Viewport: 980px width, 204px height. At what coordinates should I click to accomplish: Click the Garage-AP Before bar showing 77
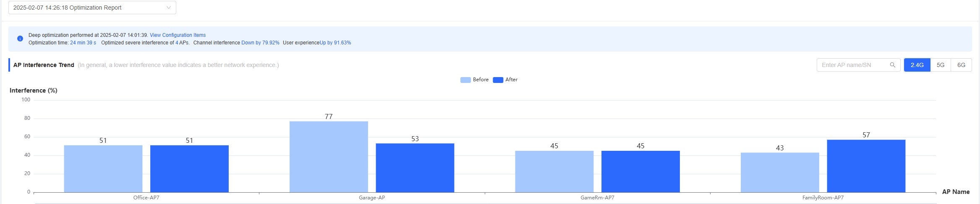[x=329, y=157]
